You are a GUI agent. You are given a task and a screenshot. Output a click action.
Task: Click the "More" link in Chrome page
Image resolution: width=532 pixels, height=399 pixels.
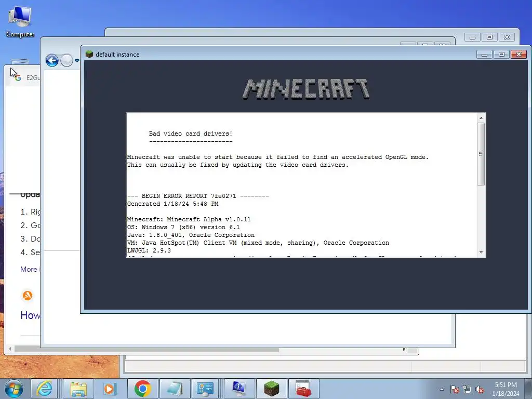tap(30, 270)
